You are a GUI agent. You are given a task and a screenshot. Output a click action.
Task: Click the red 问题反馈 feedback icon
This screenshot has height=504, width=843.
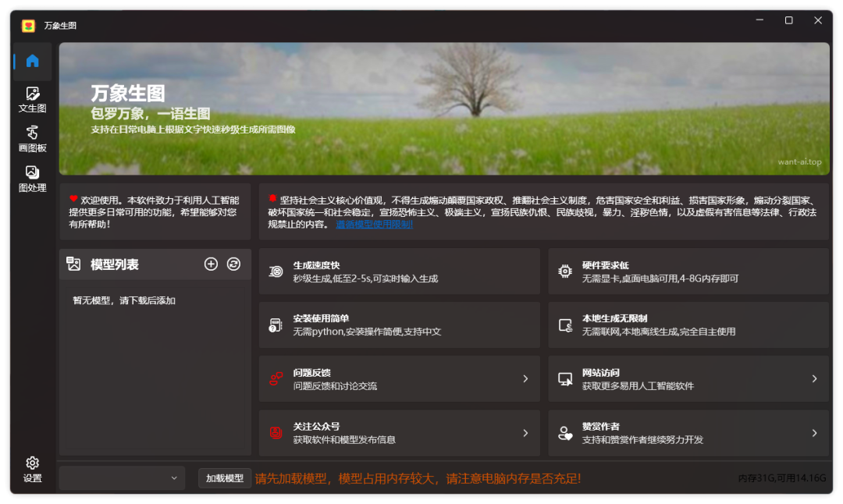click(x=276, y=379)
